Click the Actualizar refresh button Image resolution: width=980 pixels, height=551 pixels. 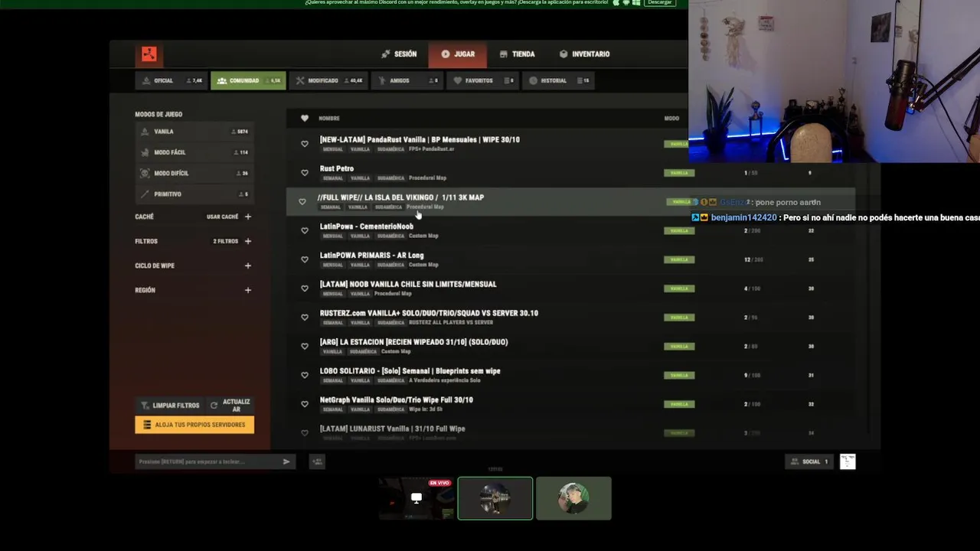point(230,405)
